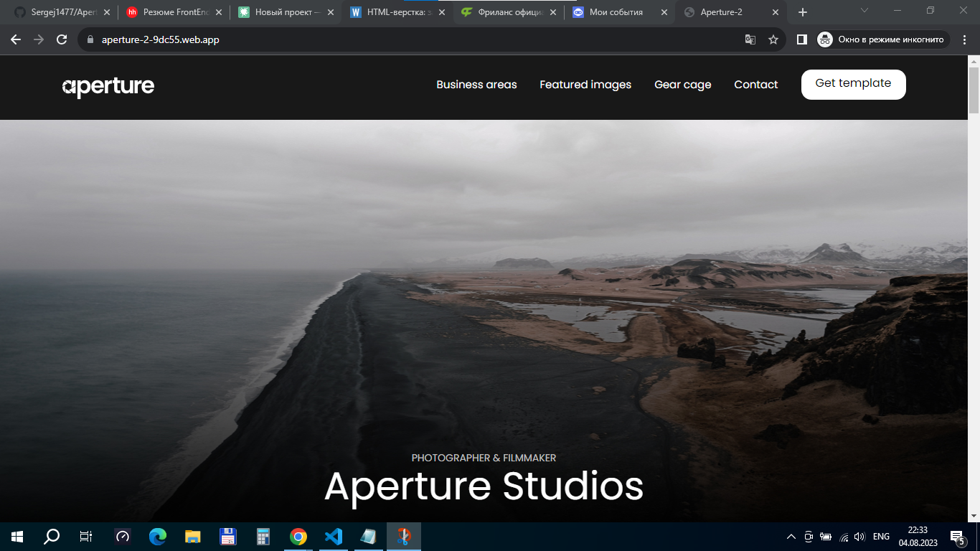
Task: Expand hidden system tray icons chevron
Action: [791, 536]
